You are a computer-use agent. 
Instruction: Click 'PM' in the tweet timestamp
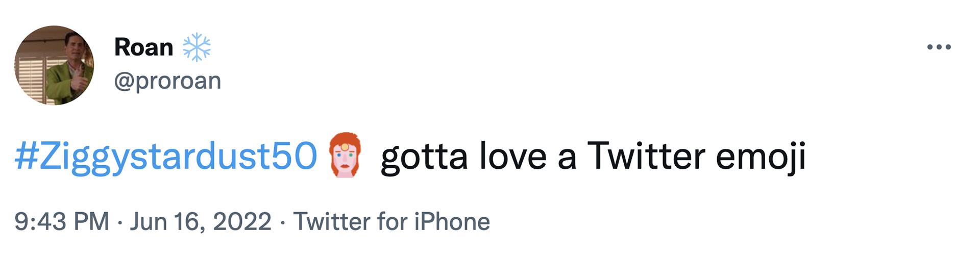coord(91,221)
